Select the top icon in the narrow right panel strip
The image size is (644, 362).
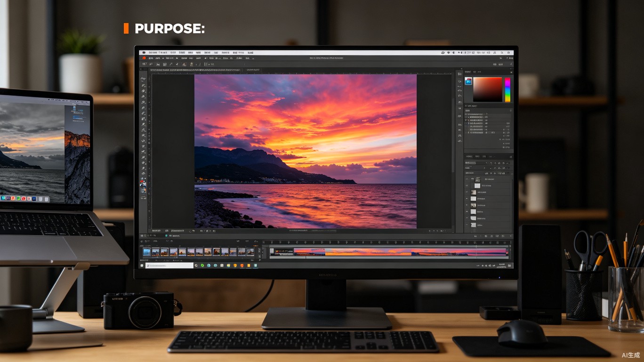coord(459,74)
